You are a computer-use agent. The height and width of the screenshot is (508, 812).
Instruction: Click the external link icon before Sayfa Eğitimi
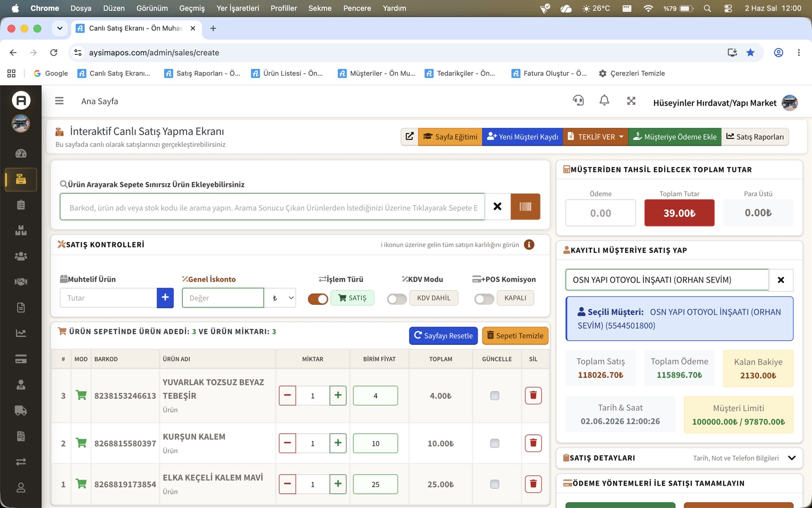click(410, 137)
